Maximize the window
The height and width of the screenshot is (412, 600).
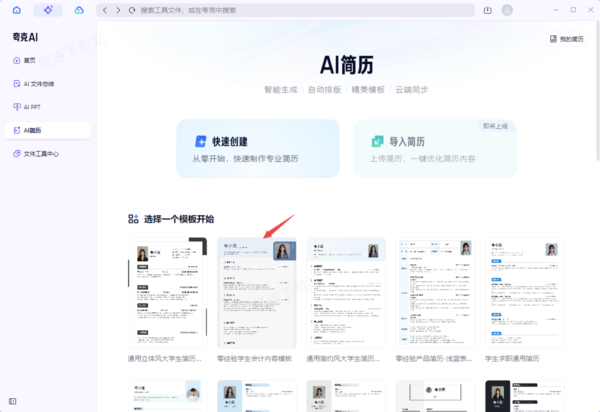(573, 10)
